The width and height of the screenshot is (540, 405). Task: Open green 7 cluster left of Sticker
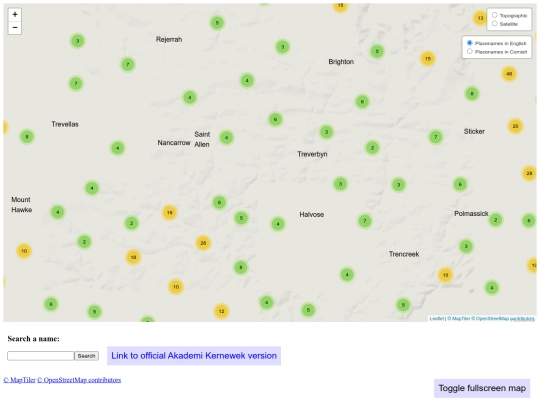click(x=436, y=137)
